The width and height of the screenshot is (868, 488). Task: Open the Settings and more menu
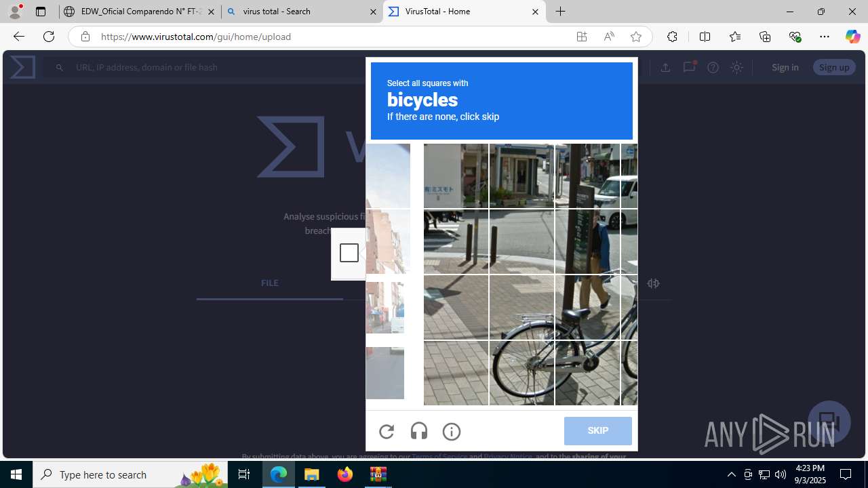pyautogui.click(x=825, y=37)
